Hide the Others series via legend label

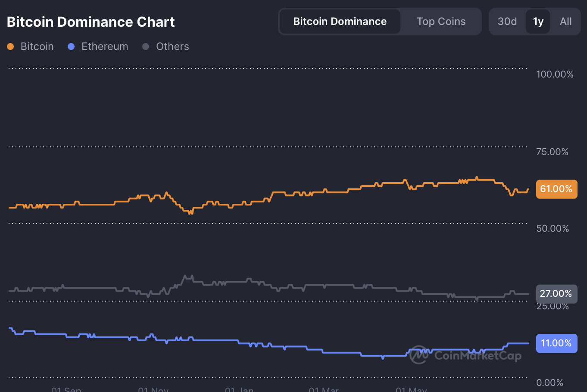(172, 47)
